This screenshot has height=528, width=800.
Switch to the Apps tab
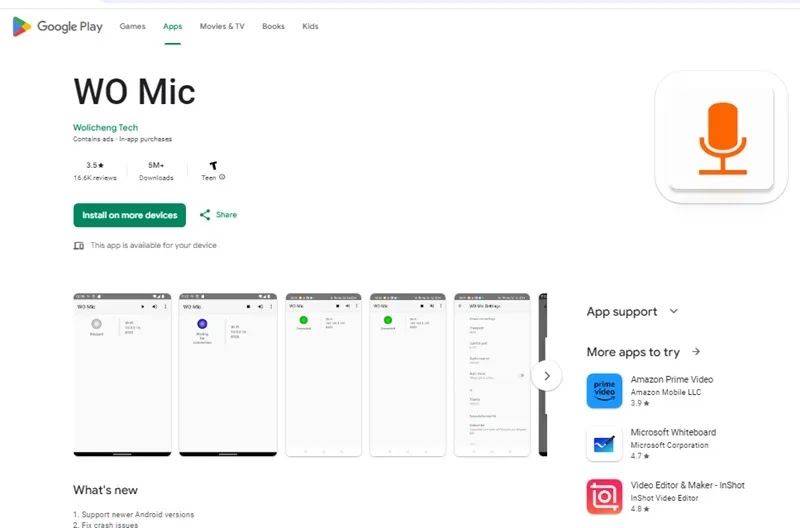click(172, 27)
